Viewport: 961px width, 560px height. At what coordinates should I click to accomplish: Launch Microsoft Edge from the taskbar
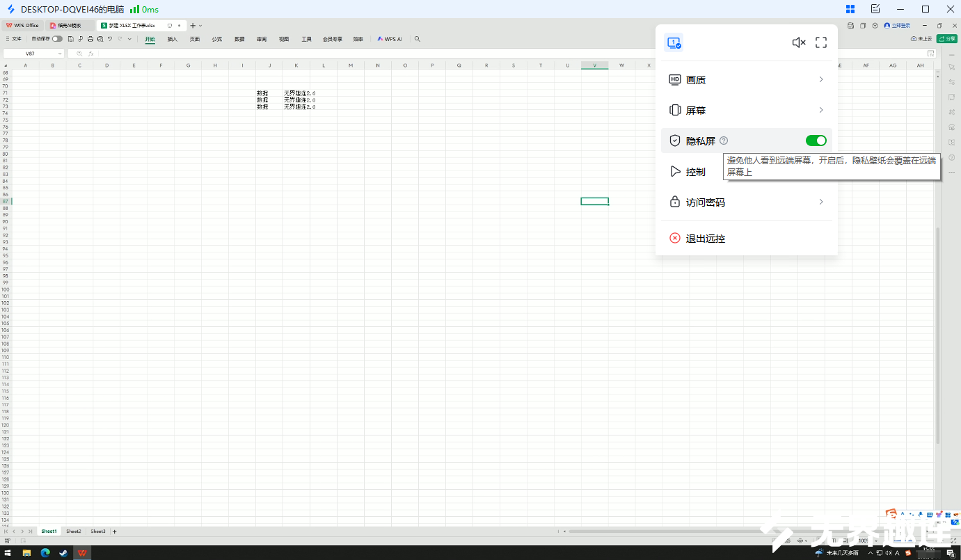pyautogui.click(x=45, y=553)
